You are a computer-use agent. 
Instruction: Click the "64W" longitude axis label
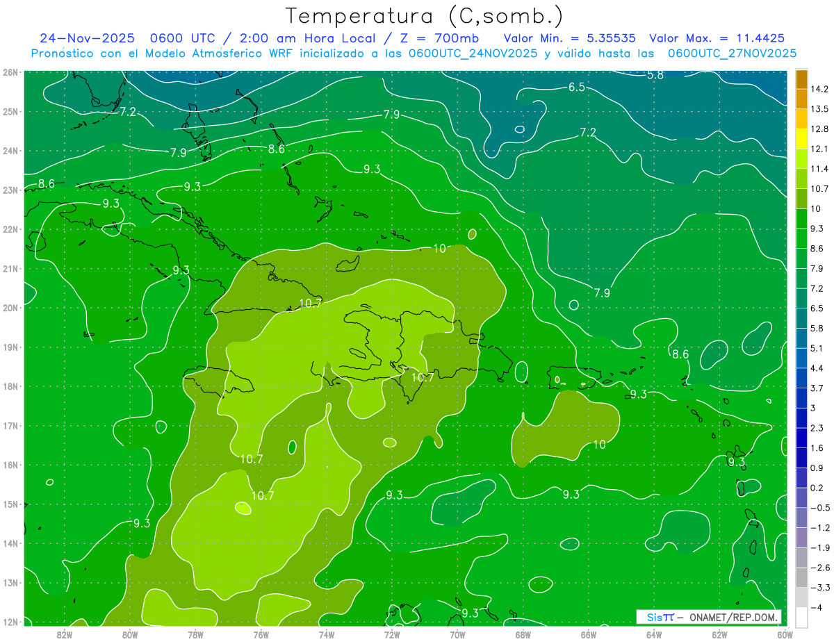[x=653, y=634]
